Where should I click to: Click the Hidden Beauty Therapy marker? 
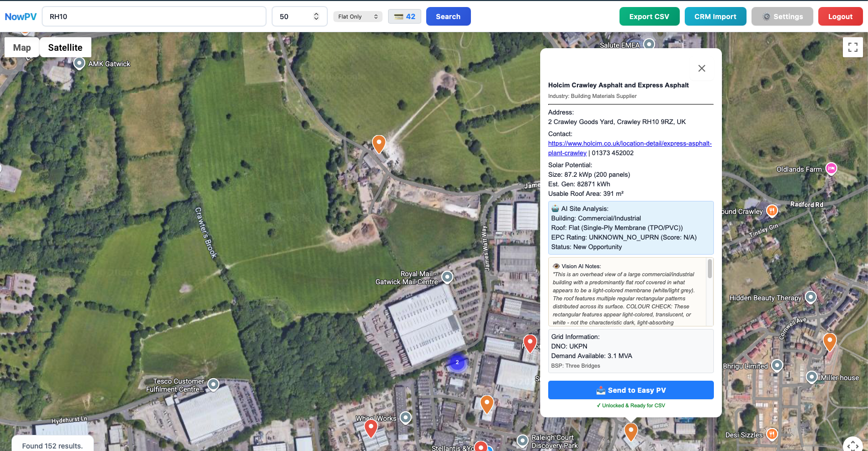810,297
